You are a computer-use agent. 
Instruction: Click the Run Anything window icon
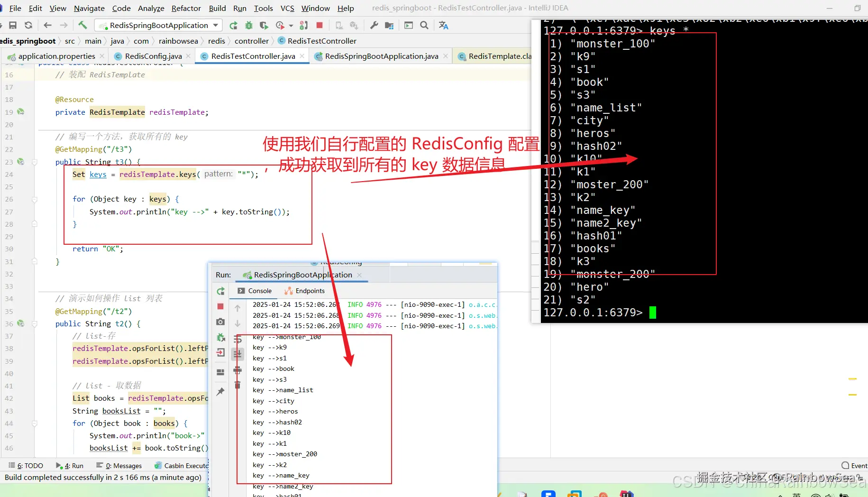(409, 25)
